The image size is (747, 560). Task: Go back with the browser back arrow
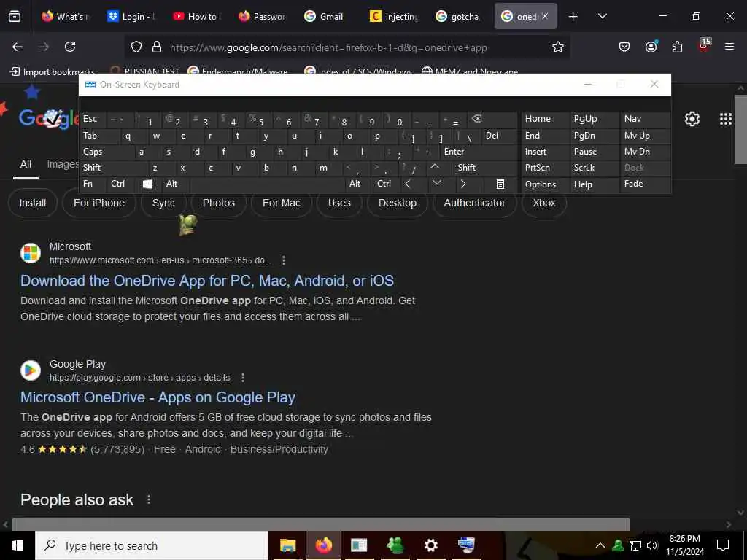[x=18, y=47]
